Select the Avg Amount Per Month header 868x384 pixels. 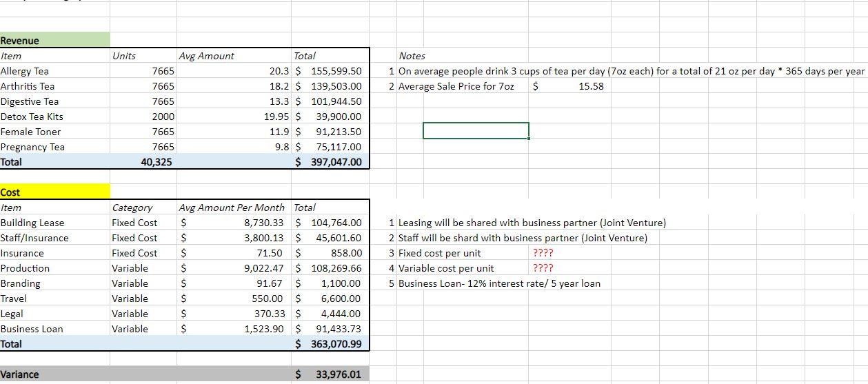tap(234, 208)
